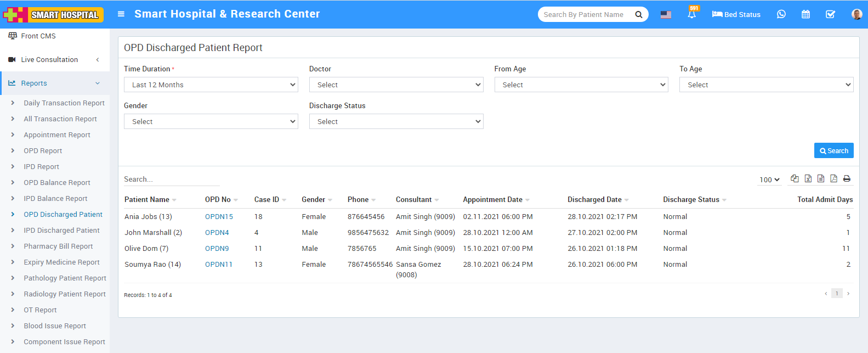Open Pharmacy Bill Report

(x=58, y=246)
